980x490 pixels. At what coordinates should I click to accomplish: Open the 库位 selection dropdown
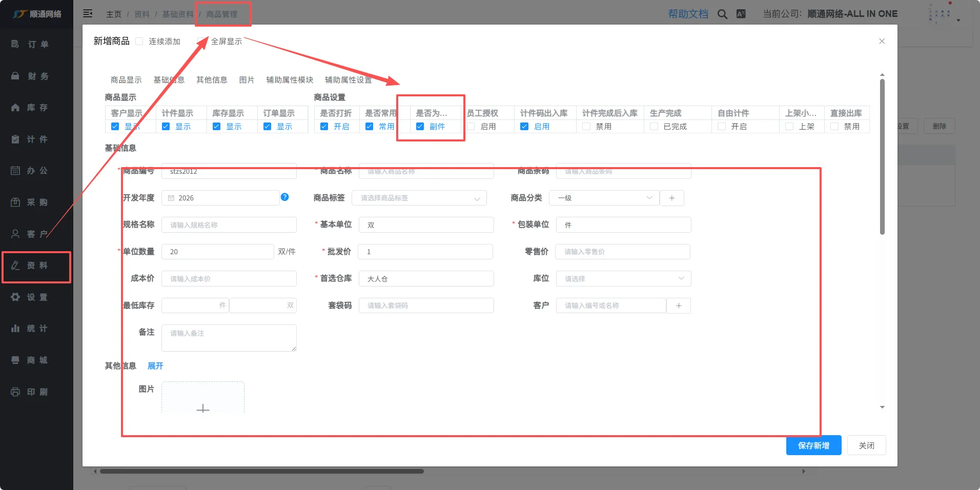pyautogui.click(x=623, y=279)
